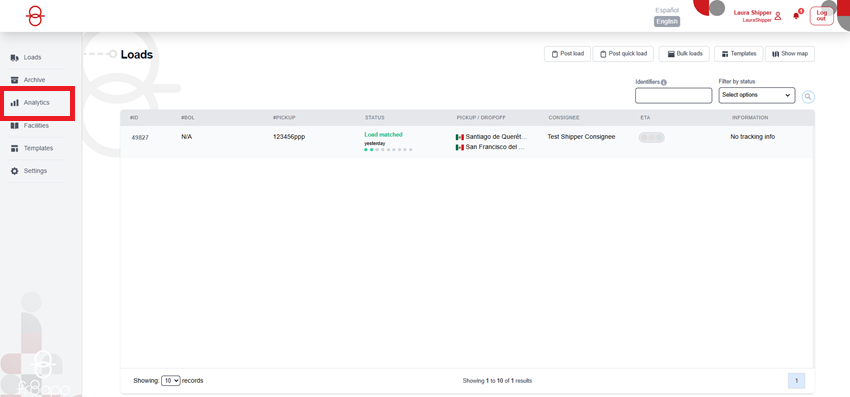Click the Post quick load button
The width and height of the screenshot is (850, 397).
point(623,54)
